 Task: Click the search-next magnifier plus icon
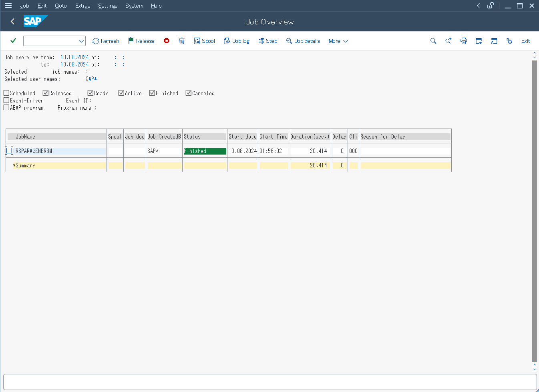(x=448, y=41)
